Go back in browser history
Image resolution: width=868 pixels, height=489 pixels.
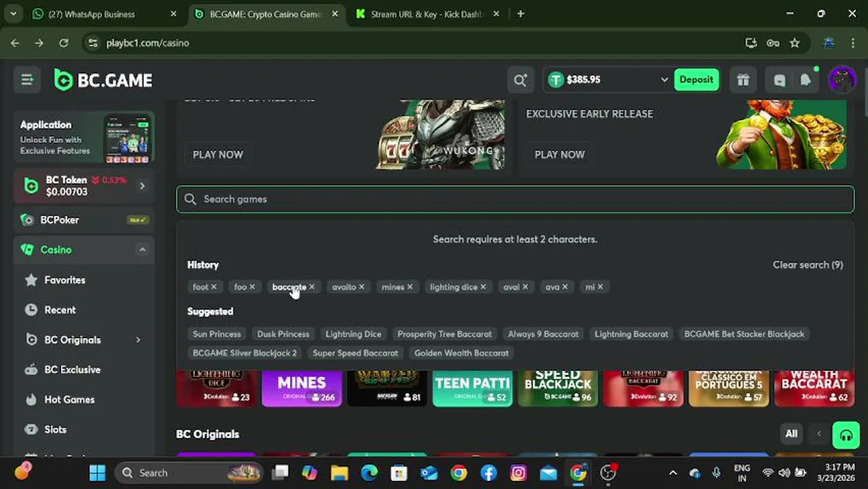(15, 43)
